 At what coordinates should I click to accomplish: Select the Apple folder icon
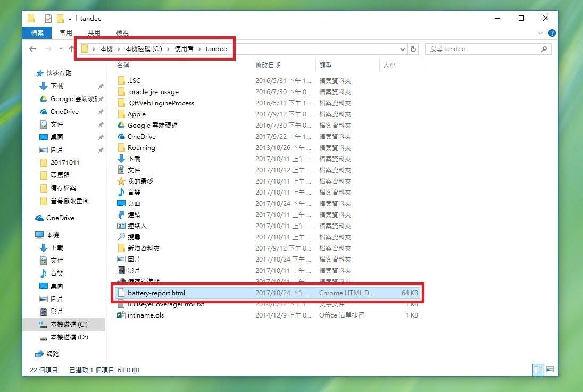[121, 114]
